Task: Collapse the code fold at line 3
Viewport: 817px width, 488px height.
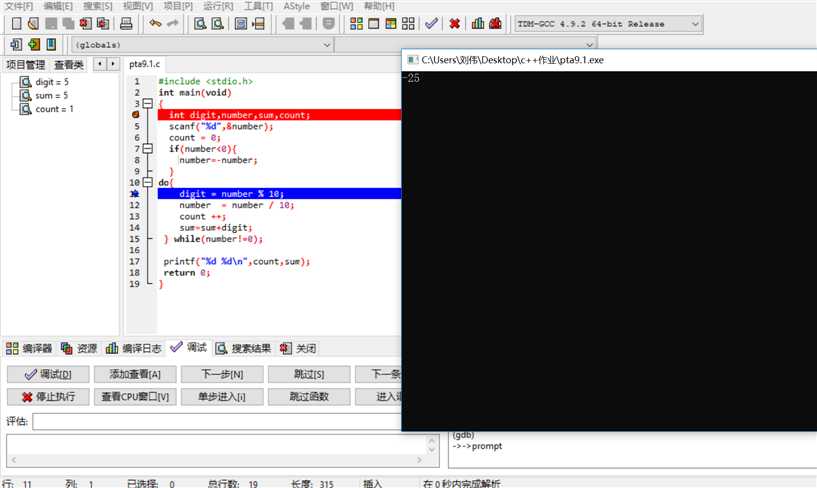Action: click(147, 104)
